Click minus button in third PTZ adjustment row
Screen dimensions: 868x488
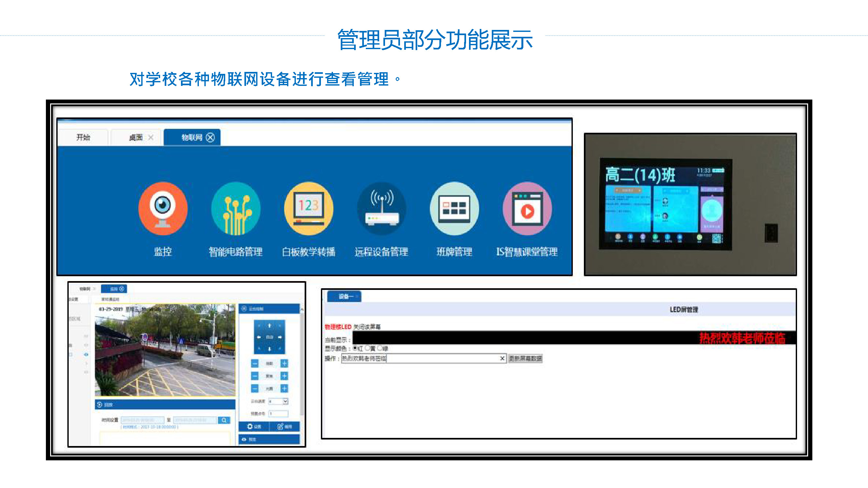tap(255, 389)
